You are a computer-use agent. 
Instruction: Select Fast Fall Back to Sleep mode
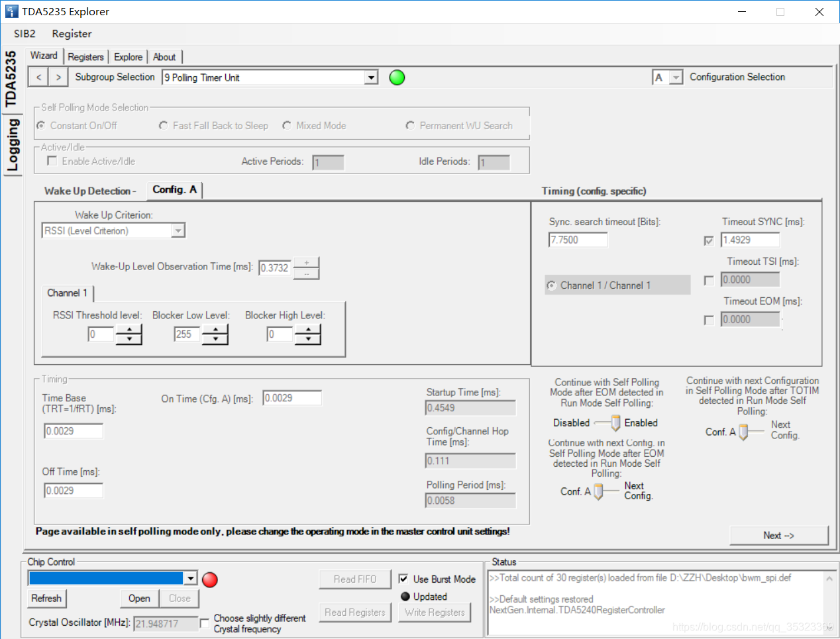pos(163,125)
